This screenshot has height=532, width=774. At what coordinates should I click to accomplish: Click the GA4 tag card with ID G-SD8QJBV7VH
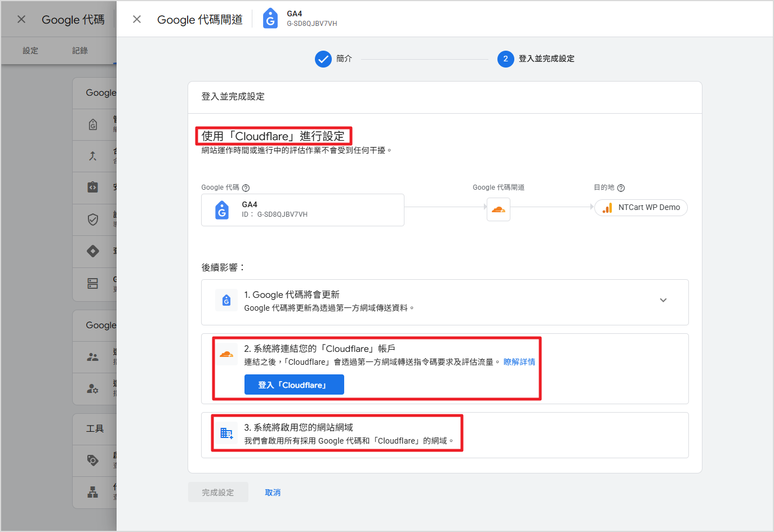303,210
